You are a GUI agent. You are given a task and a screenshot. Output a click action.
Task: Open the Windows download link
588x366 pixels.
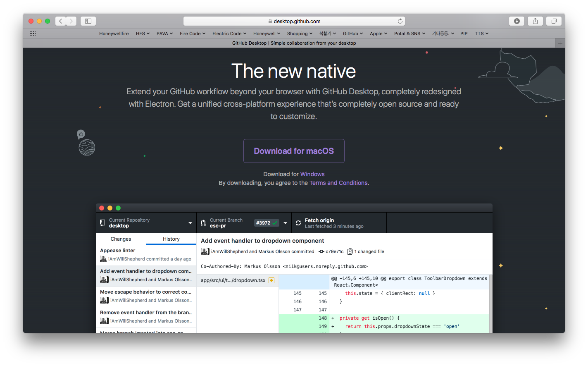[x=312, y=174]
